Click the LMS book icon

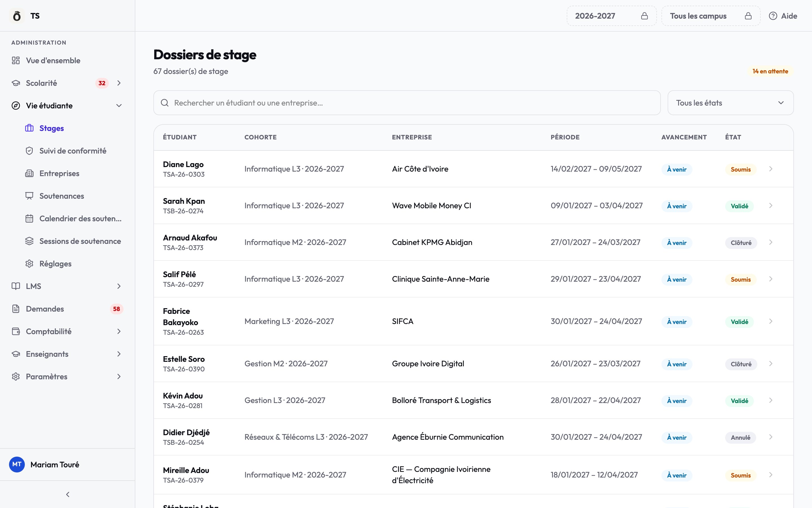point(16,286)
